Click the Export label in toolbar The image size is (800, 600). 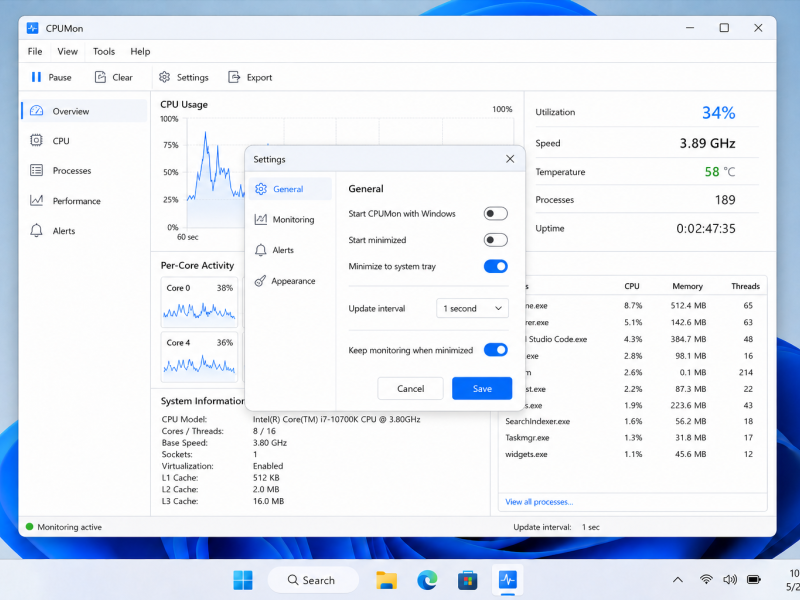(x=259, y=78)
